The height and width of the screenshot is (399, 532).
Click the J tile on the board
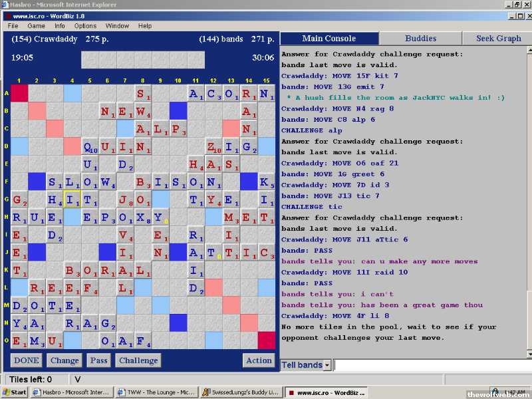pyautogui.click(x=125, y=199)
